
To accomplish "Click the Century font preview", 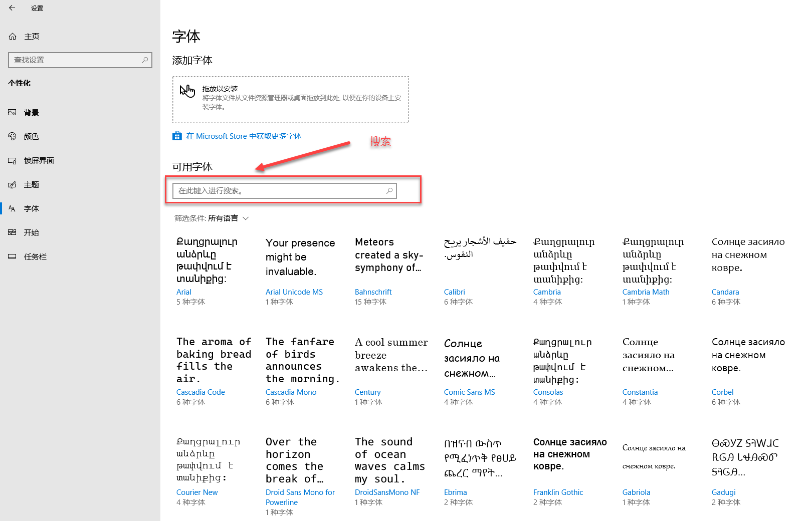I will (x=391, y=355).
